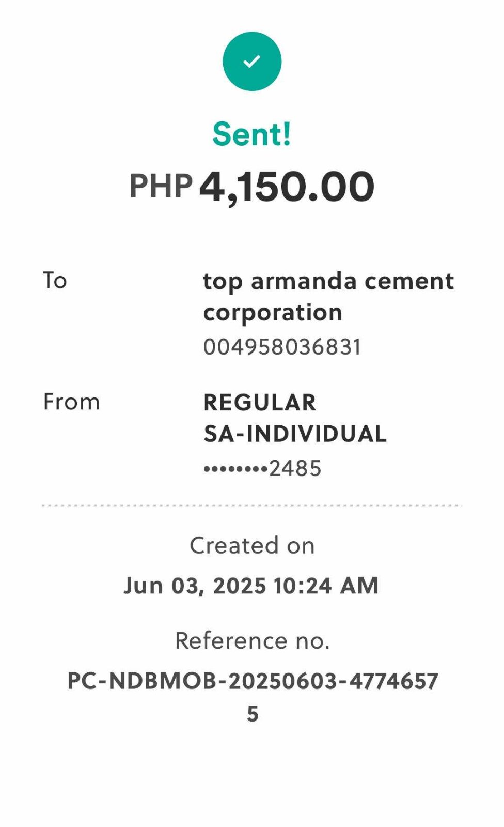The image size is (504, 827).
Task: Click the "SA-INDIVIDUAL" account type text
Action: pyautogui.click(x=295, y=434)
